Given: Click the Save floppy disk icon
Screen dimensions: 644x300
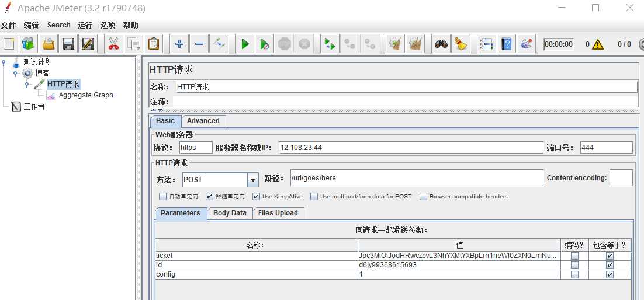Looking at the screenshot, I should (x=68, y=44).
